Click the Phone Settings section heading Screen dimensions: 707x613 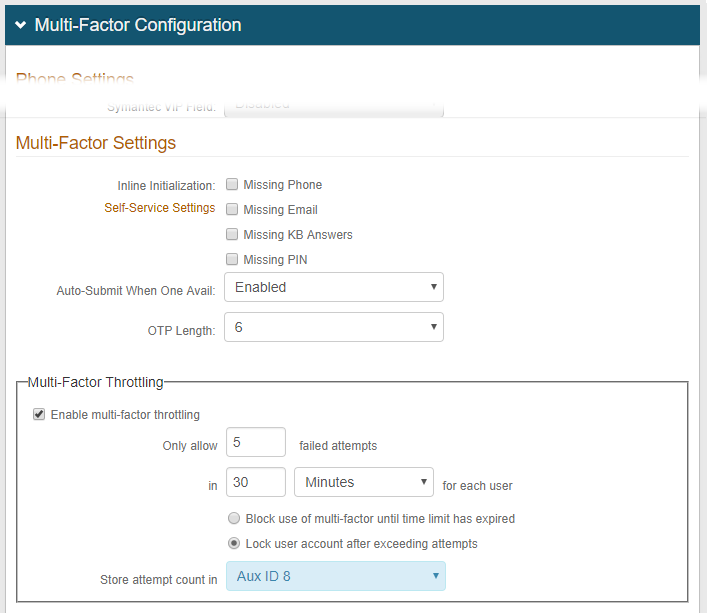pyautogui.click(x=75, y=79)
